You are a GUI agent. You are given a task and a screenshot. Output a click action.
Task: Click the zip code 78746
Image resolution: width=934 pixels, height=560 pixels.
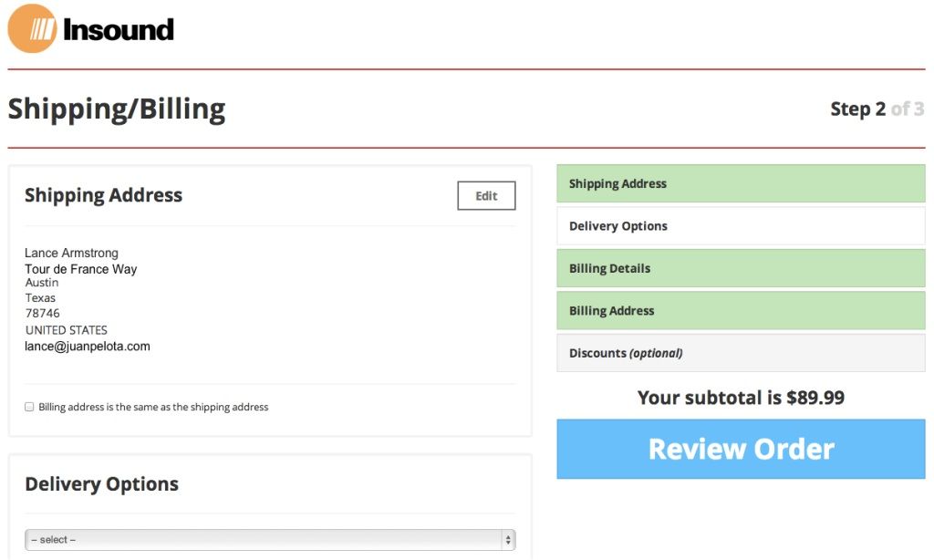[x=42, y=314]
